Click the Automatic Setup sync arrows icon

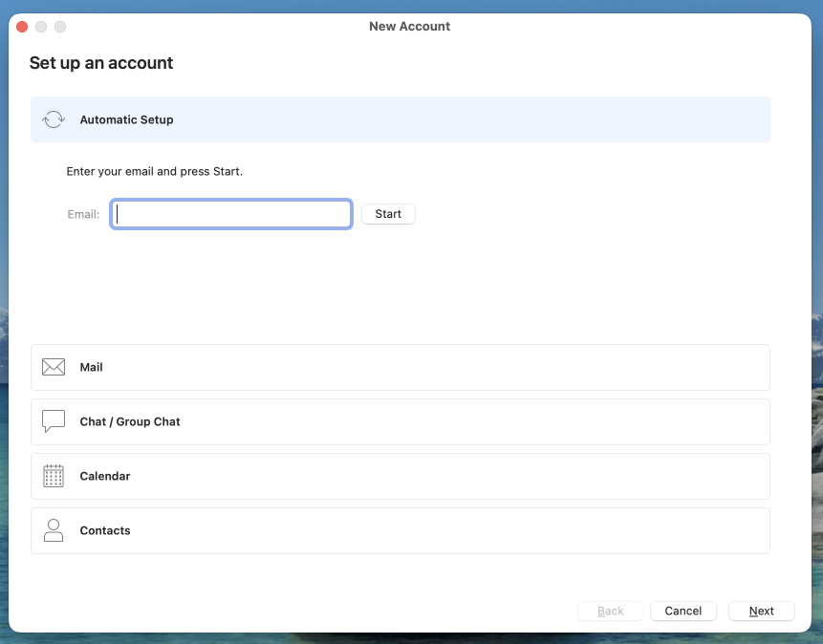point(54,120)
